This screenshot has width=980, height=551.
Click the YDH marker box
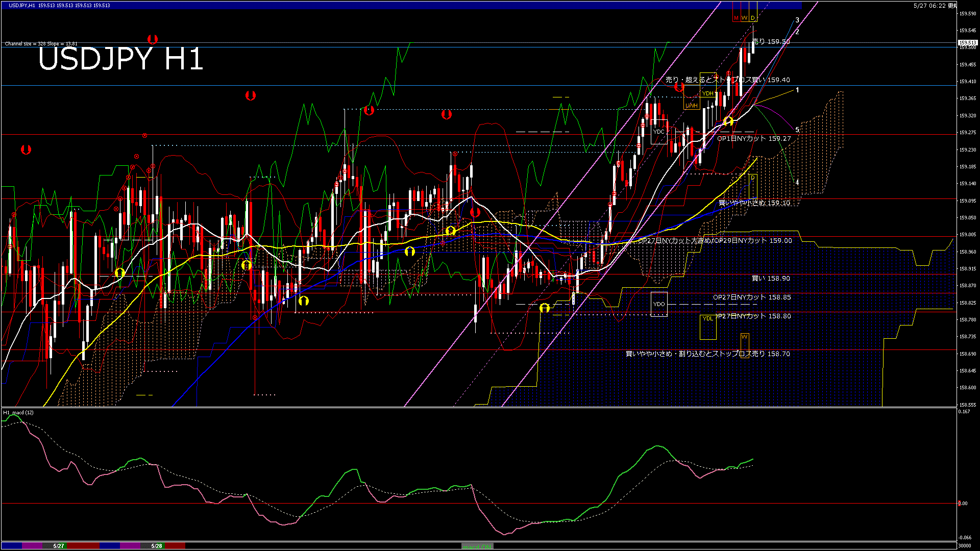coord(708,85)
